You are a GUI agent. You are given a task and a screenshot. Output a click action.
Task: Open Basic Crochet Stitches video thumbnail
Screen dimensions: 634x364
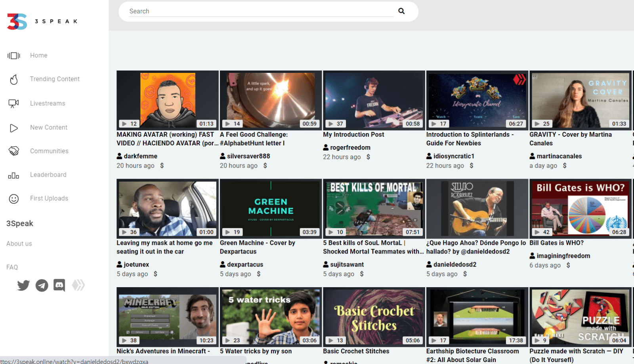374,316
